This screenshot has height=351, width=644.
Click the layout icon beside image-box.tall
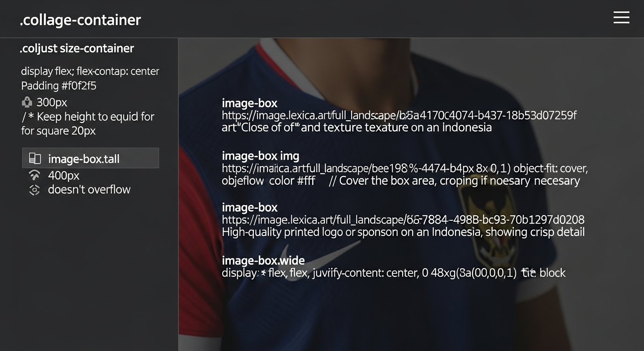tap(35, 159)
